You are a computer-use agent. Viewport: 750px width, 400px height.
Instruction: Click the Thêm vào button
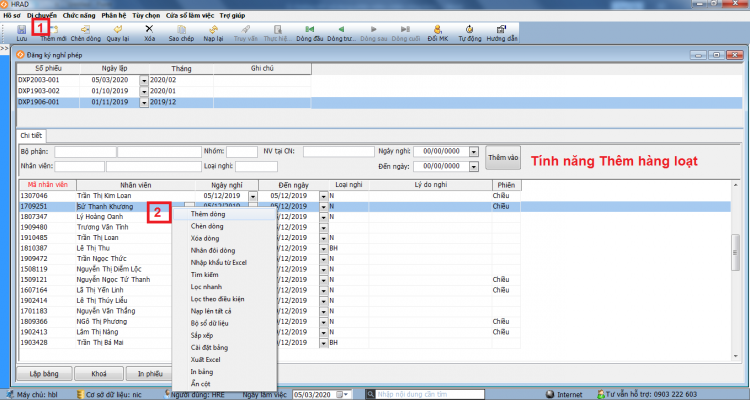tap(503, 157)
